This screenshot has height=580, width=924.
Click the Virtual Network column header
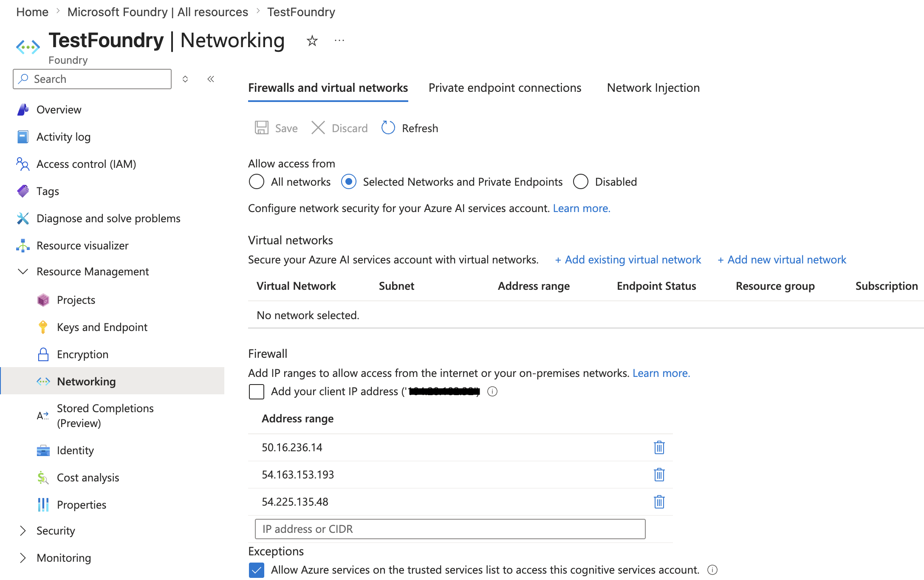tap(296, 286)
